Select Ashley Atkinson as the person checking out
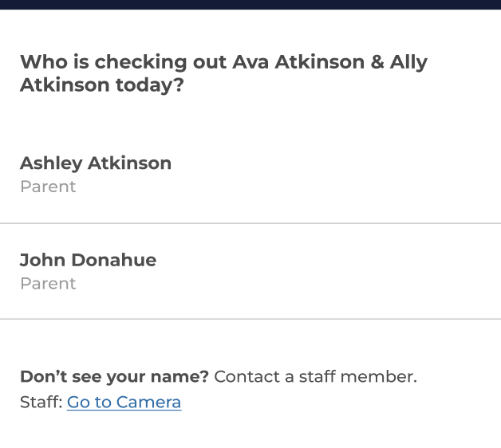This screenshot has height=448, width=501. pyautogui.click(x=250, y=175)
